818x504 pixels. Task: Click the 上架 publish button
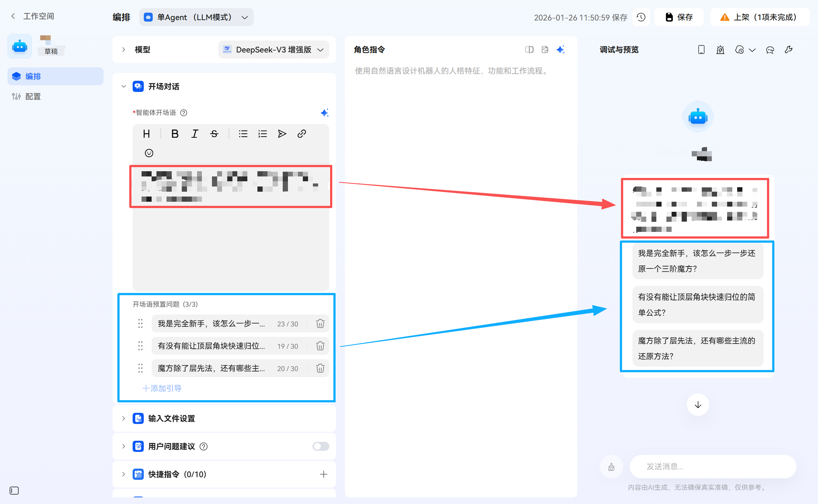tap(759, 17)
